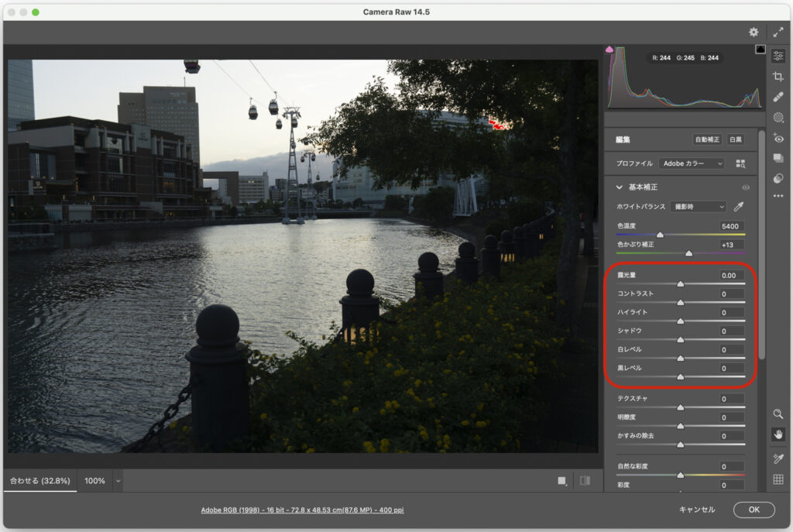Open the ホワイトバランス 撮影時 dropdown
This screenshot has height=532, width=793.
click(699, 206)
